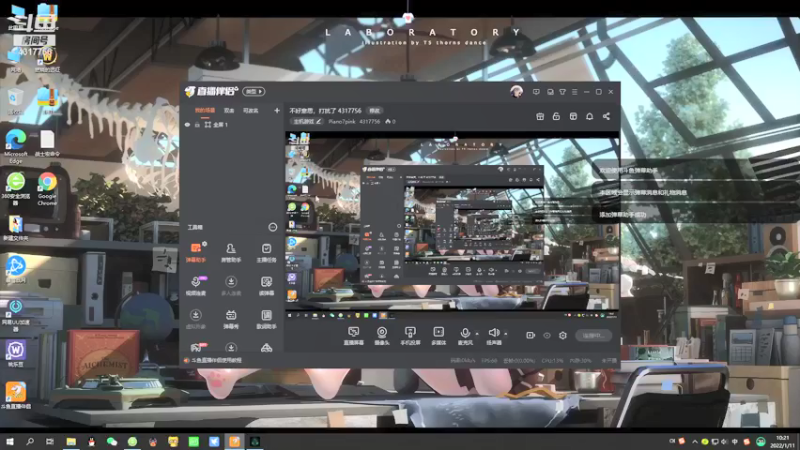The image size is (800, 450).
Task: Open the 多人连麦 multi-person tool
Action: pyautogui.click(x=231, y=286)
